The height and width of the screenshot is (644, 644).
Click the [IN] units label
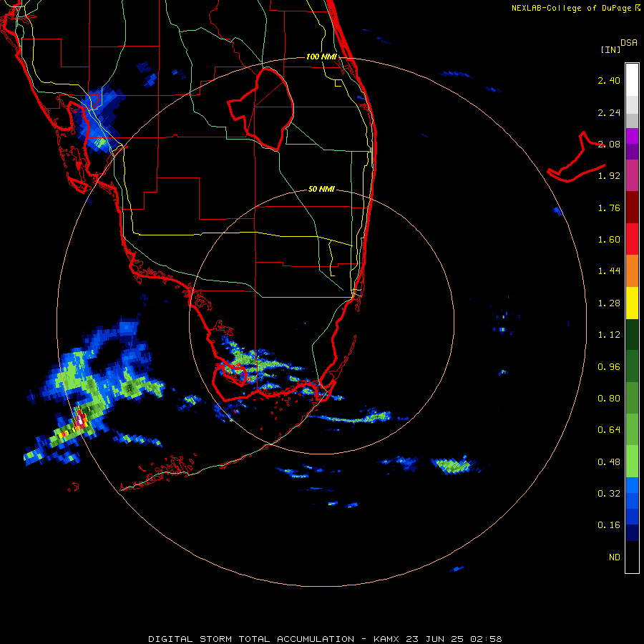(x=610, y=49)
